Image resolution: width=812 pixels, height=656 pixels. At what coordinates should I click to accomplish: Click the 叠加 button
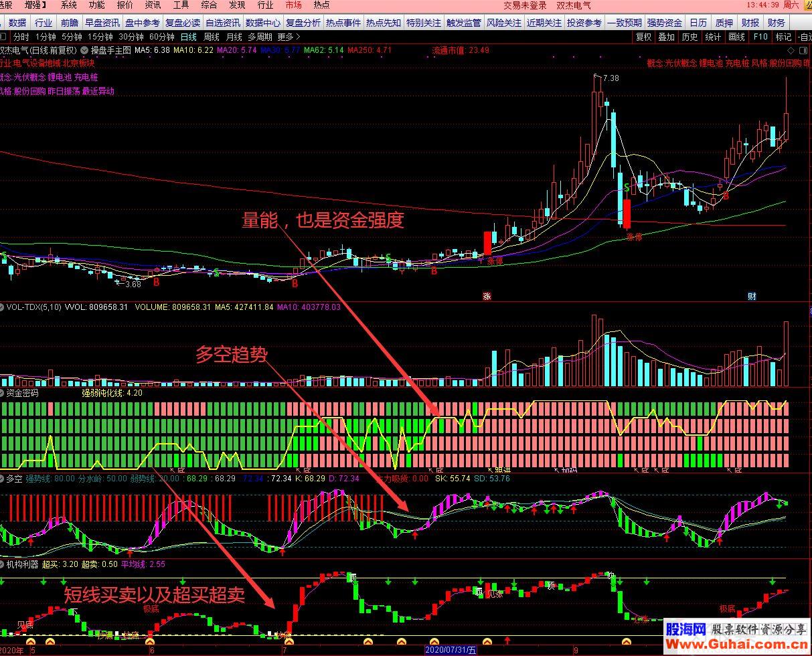click(x=666, y=37)
